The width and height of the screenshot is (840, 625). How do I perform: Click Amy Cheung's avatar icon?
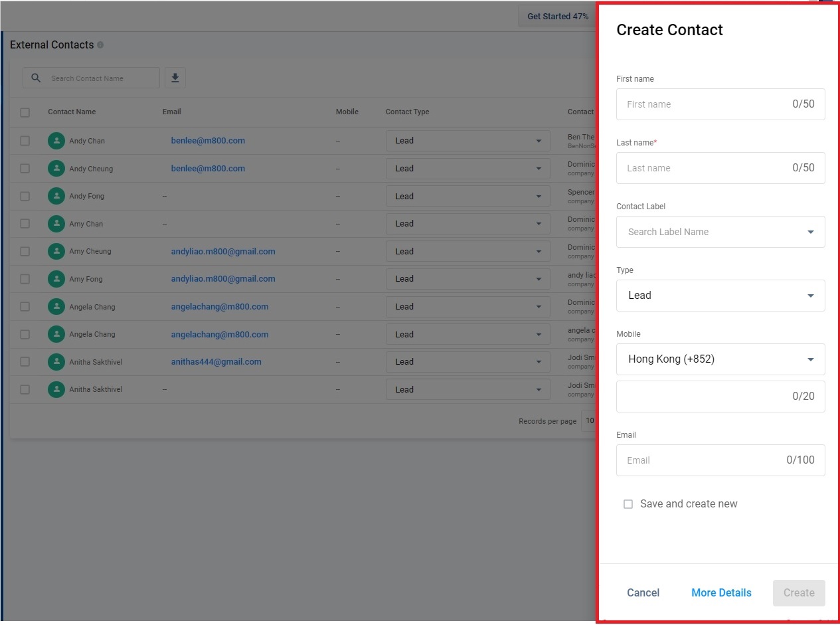pyautogui.click(x=56, y=252)
